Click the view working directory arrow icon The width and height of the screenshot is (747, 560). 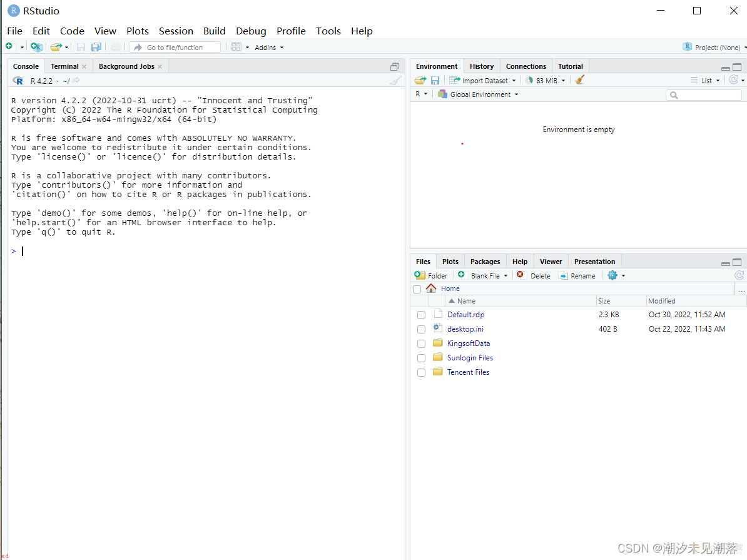(x=76, y=81)
